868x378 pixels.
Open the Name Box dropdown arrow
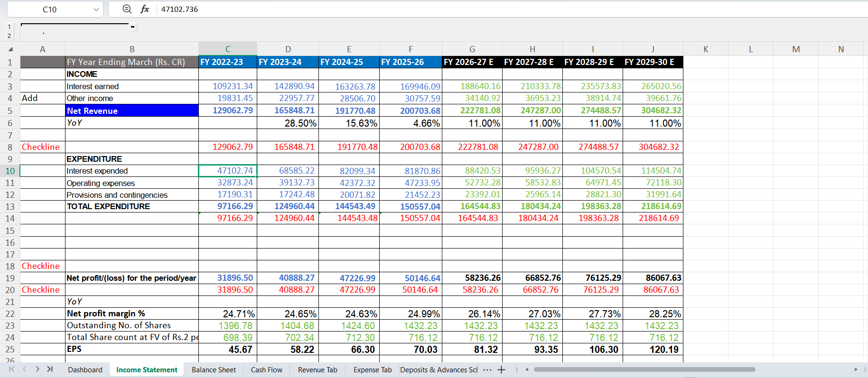pyautogui.click(x=96, y=9)
